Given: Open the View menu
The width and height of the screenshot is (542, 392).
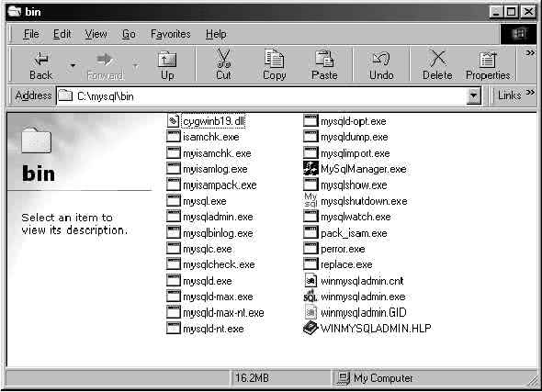Looking at the screenshot, I should click(x=96, y=34).
